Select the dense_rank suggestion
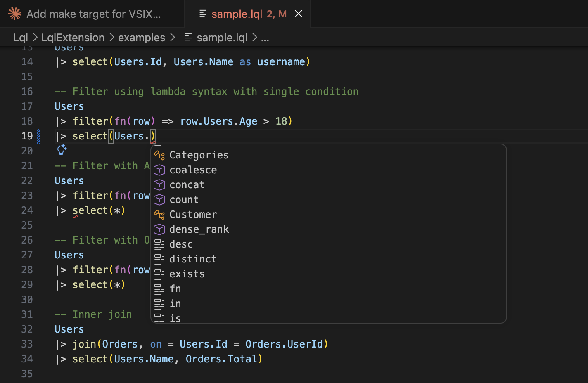The width and height of the screenshot is (588, 383). 329,229
